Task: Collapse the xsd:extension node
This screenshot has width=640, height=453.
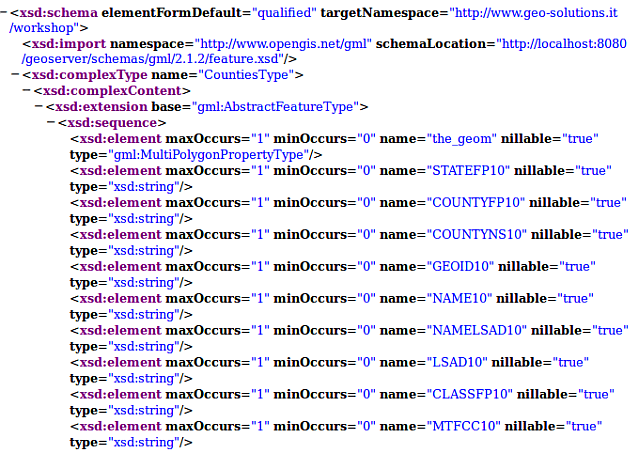Action: point(39,106)
